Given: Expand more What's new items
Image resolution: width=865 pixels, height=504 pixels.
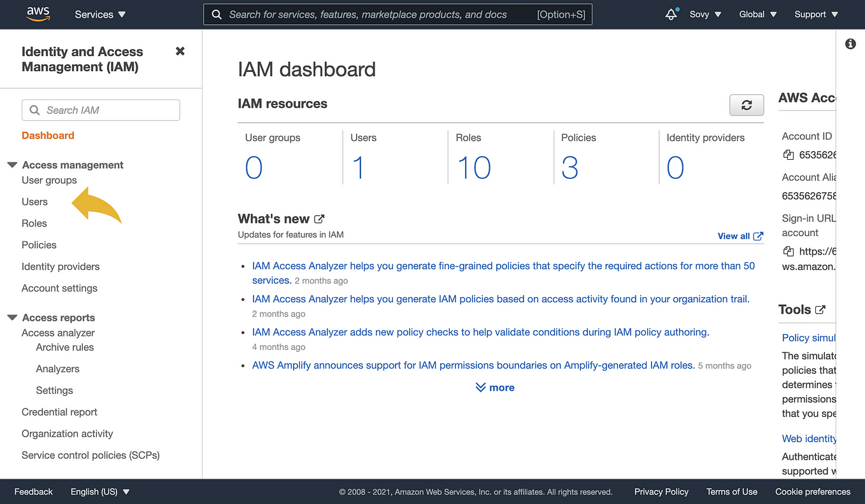Looking at the screenshot, I should [495, 388].
